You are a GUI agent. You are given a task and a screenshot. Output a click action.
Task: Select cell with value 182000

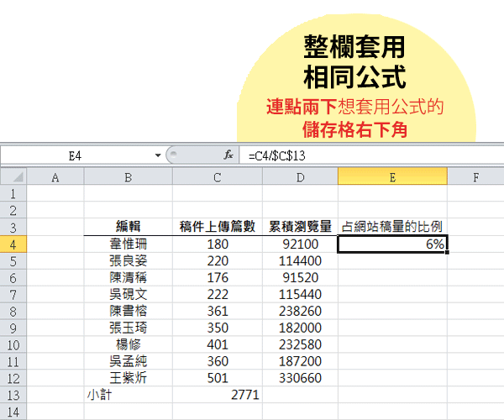click(x=300, y=328)
